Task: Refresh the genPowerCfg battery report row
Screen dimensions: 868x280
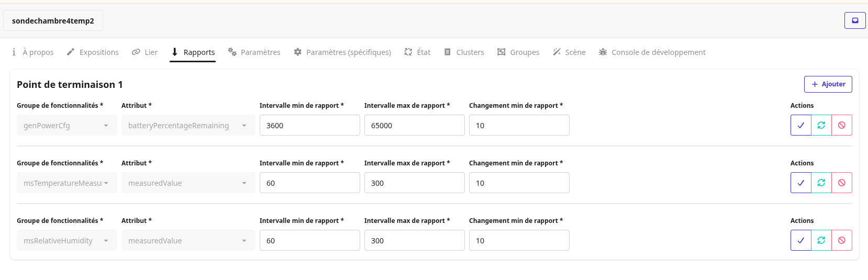Action: coord(821,125)
